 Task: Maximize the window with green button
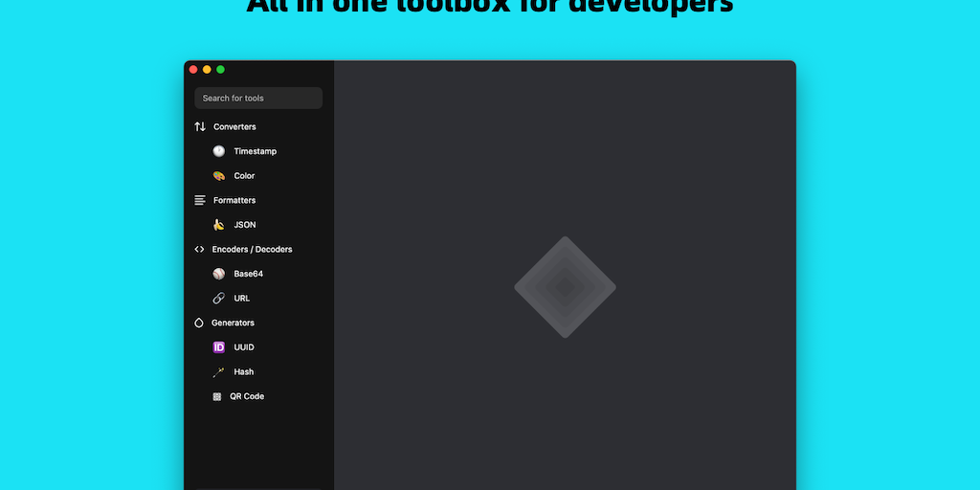(x=221, y=69)
